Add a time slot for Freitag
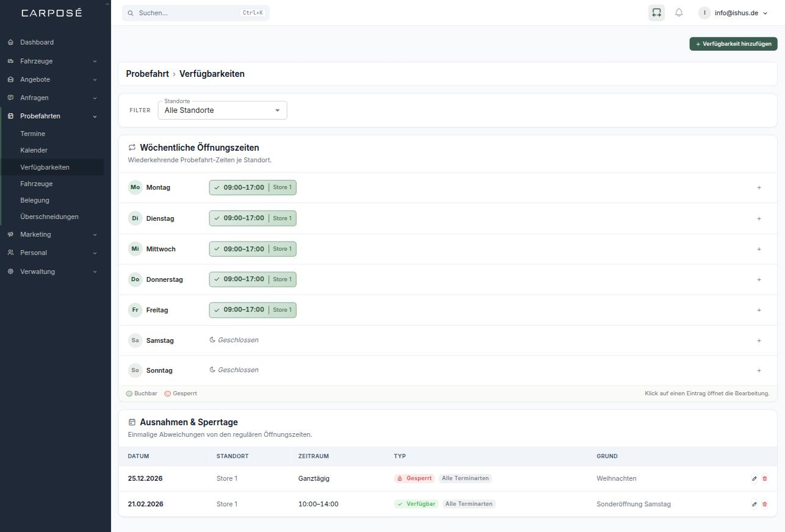This screenshot has height=532, width=785. coord(759,310)
